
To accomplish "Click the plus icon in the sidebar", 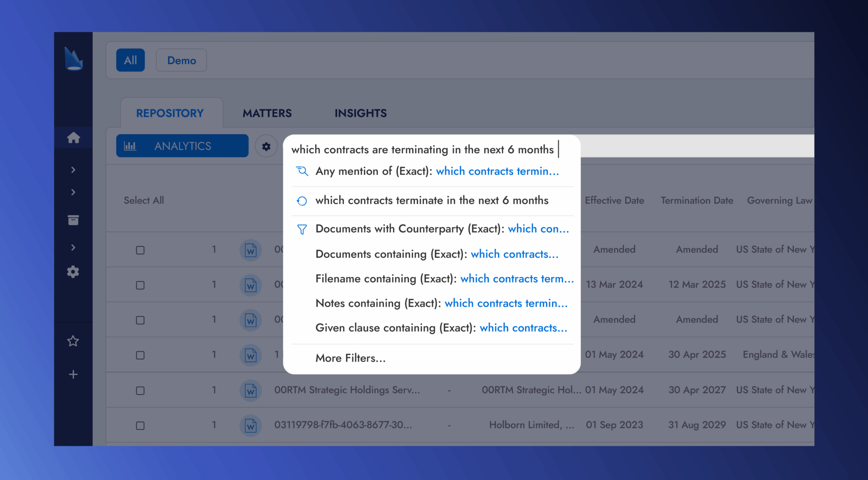I will [73, 374].
